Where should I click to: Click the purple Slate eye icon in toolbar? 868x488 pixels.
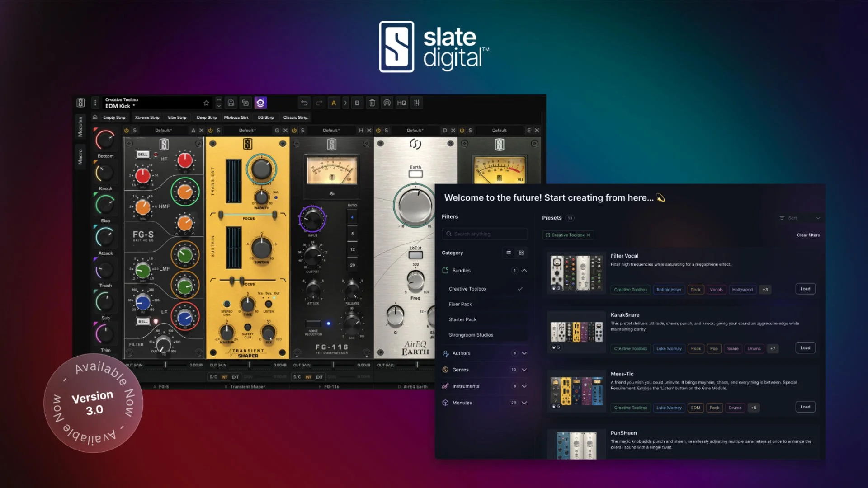260,103
